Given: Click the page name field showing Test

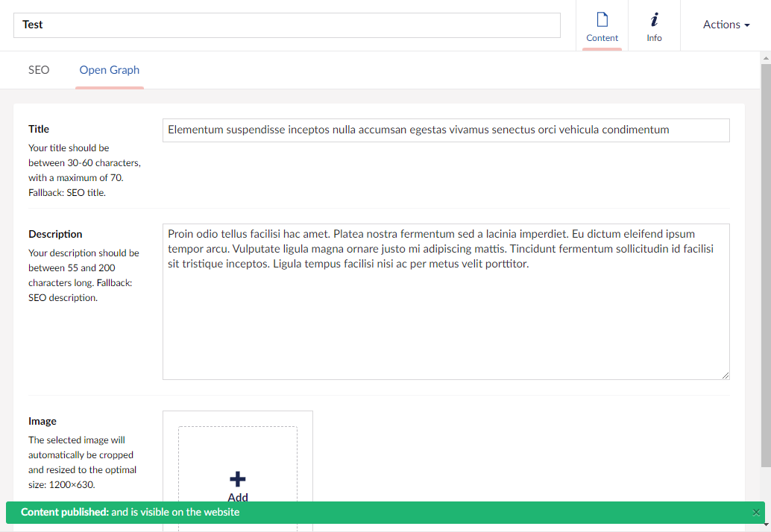Looking at the screenshot, I should pyautogui.click(x=286, y=25).
